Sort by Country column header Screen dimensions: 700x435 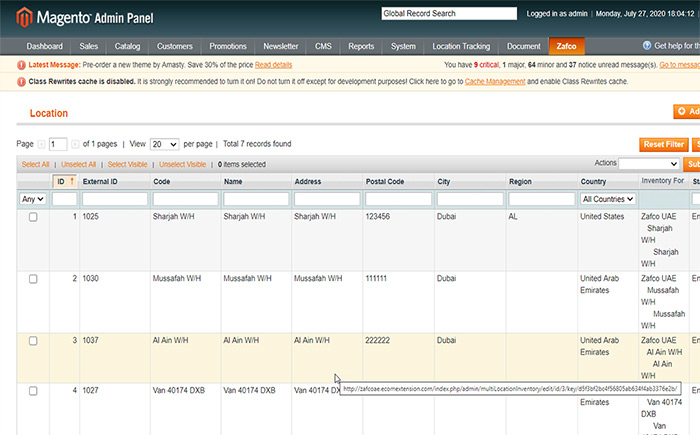(593, 182)
